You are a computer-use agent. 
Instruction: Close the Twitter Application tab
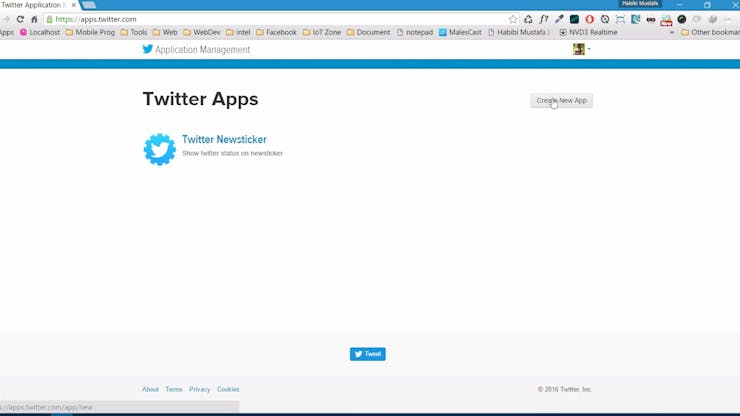pyautogui.click(x=74, y=5)
